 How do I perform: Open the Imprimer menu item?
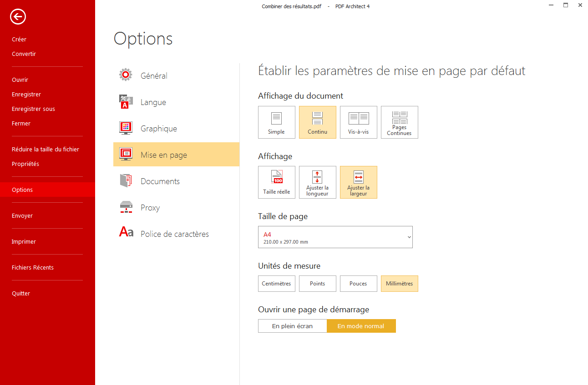pos(24,242)
